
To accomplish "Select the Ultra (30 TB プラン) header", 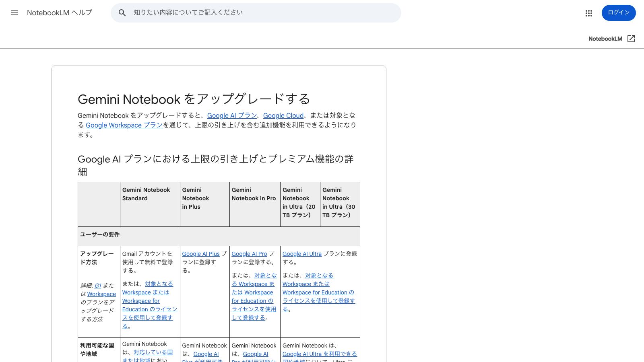I will tap(340, 204).
